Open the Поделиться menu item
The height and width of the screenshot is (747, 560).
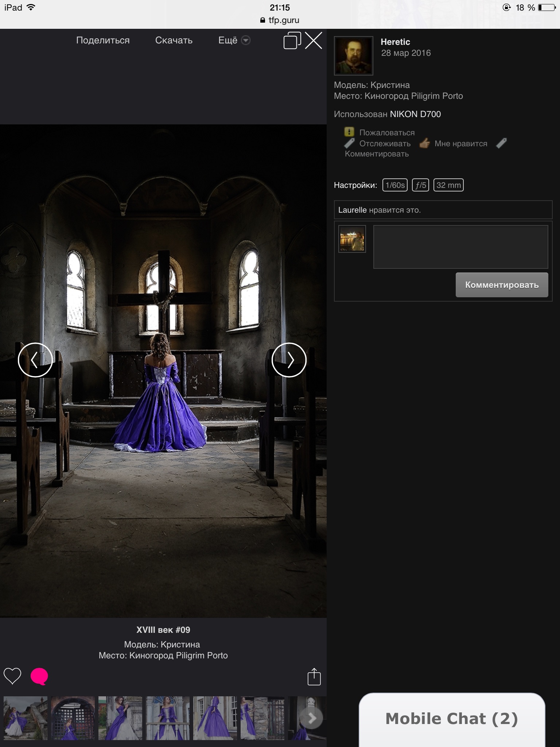click(x=103, y=40)
